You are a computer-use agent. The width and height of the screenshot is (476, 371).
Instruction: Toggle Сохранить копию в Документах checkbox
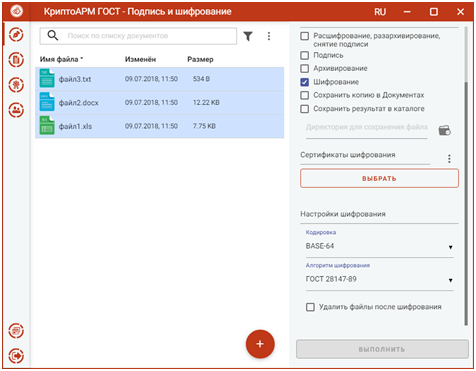coord(304,95)
